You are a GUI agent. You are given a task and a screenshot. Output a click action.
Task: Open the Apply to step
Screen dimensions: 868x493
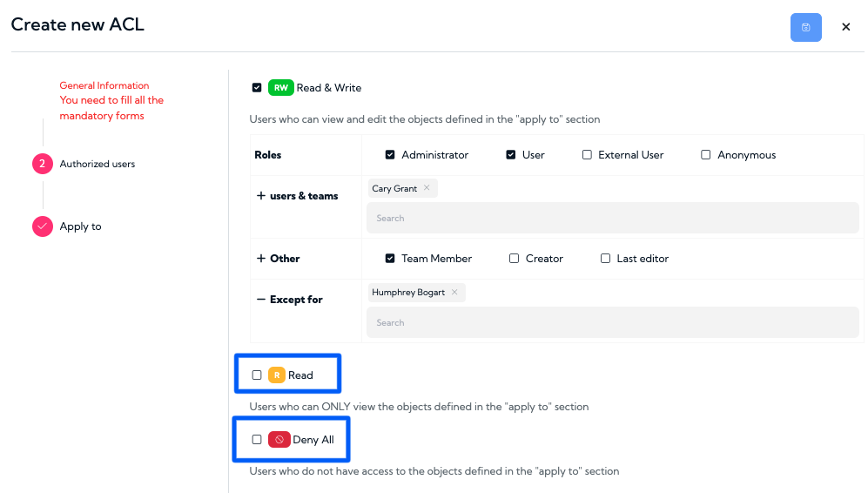[81, 226]
